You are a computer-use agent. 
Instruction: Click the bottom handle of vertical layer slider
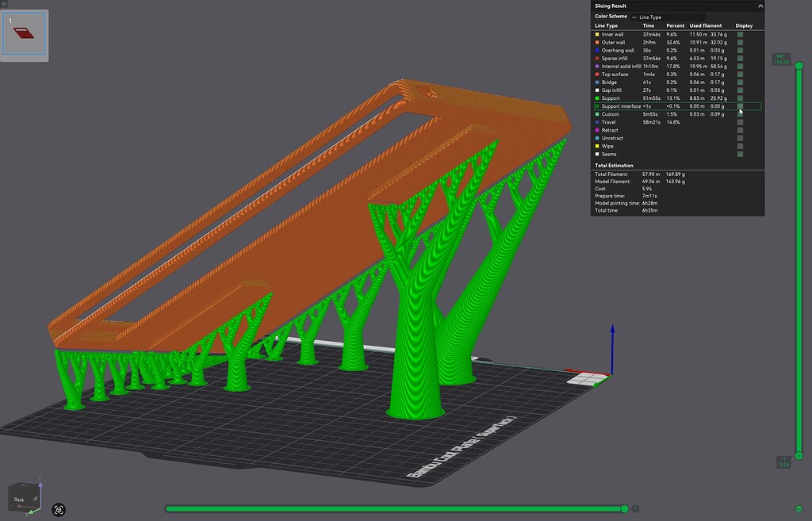(x=799, y=456)
